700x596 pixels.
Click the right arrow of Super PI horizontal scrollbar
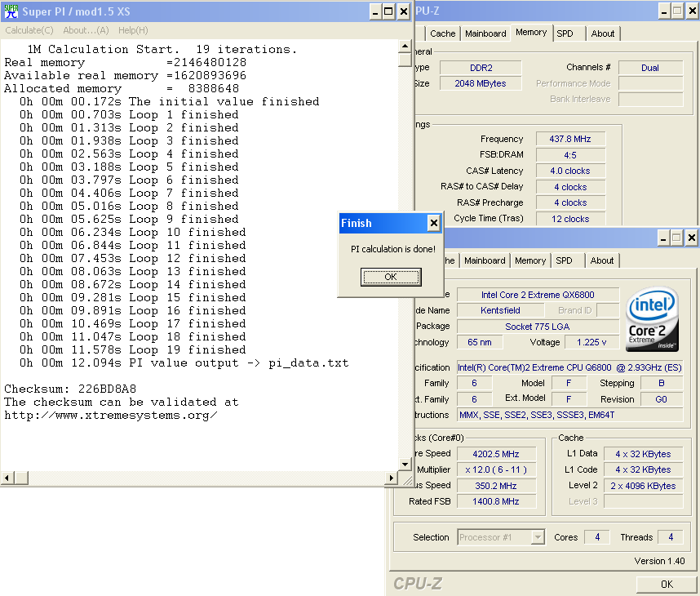point(391,478)
